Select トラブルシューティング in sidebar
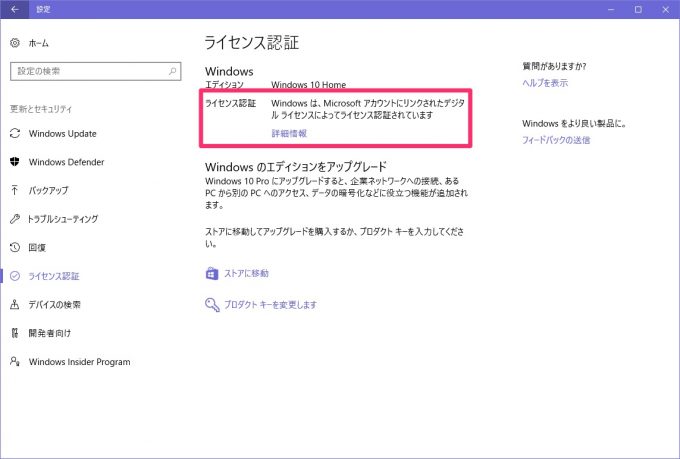The height and width of the screenshot is (459, 680). (62, 219)
